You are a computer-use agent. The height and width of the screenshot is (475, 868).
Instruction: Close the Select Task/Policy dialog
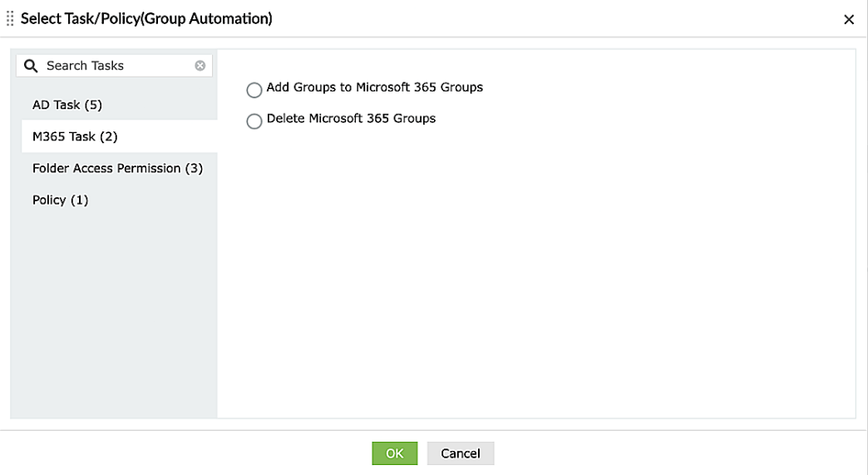point(849,19)
